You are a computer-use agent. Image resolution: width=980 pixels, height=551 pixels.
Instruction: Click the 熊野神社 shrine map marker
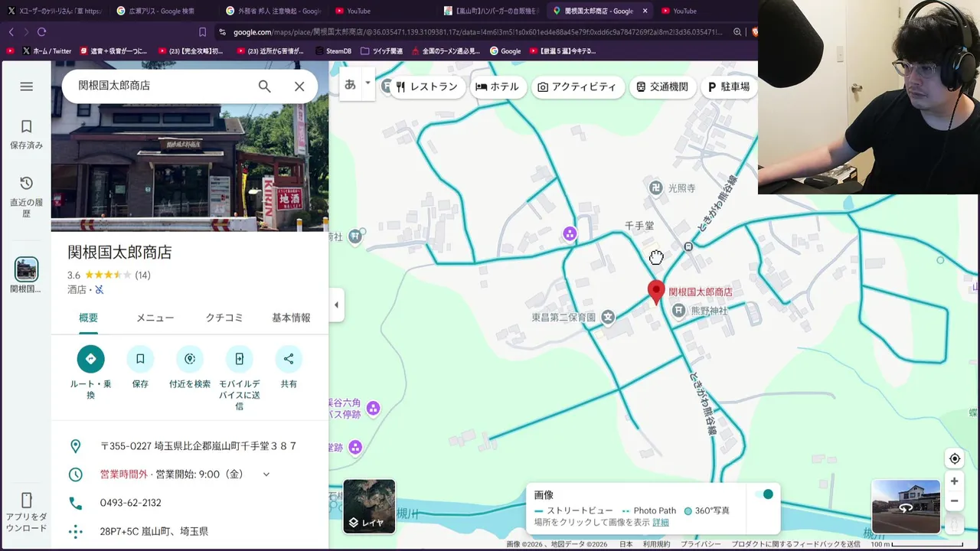click(678, 311)
